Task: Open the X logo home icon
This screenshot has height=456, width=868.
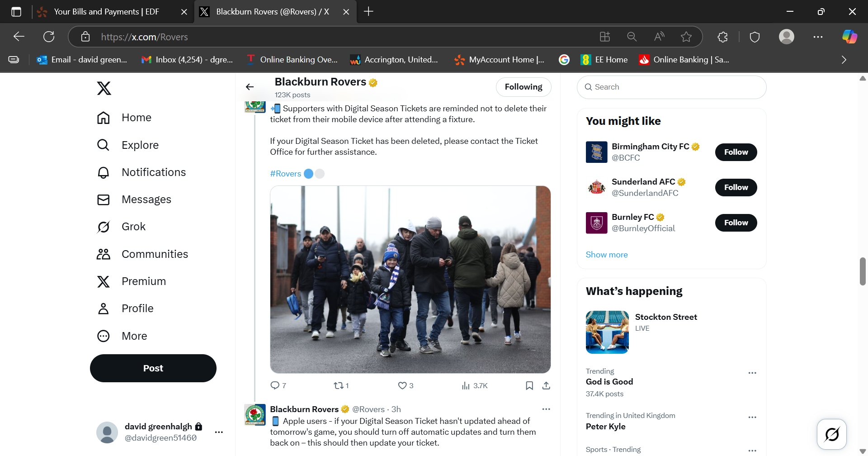Action: [x=104, y=88]
